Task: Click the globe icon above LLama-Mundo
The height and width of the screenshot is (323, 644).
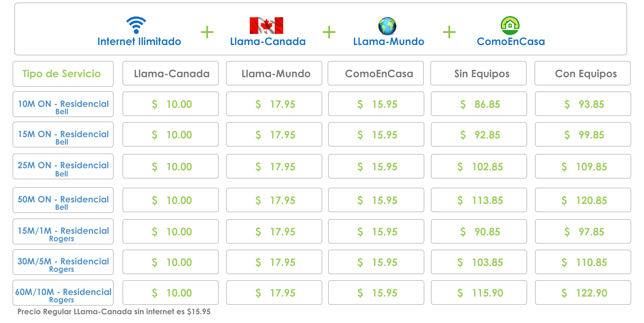Action: (x=387, y=26)
